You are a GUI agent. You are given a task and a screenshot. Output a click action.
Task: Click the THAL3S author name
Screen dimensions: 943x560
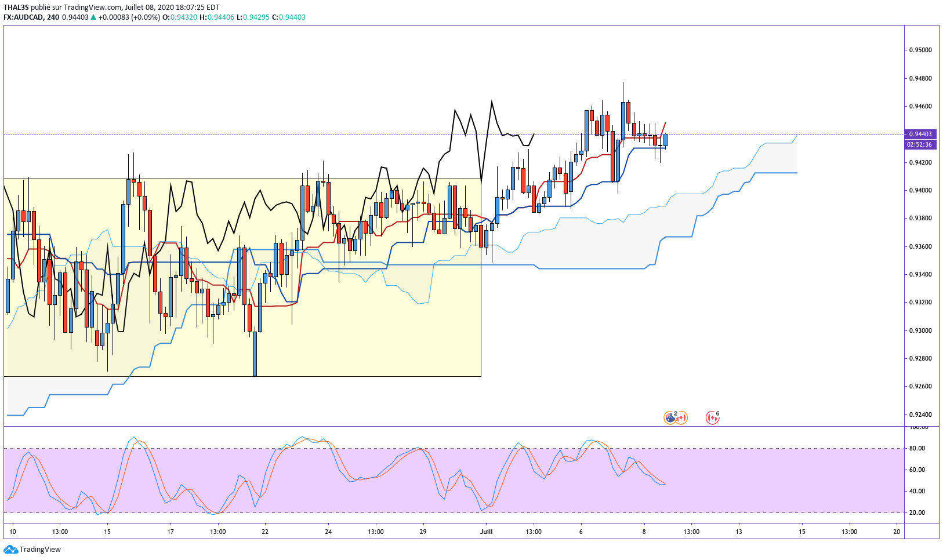[16, 8]
